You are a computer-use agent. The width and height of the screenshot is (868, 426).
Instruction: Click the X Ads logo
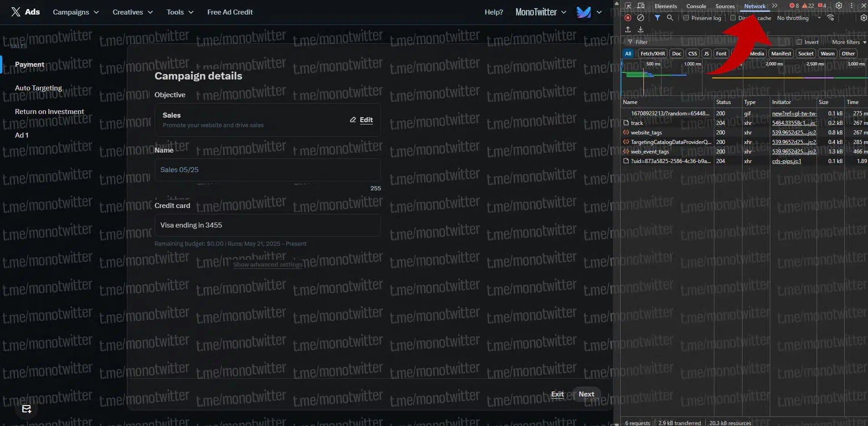[25, 12]
